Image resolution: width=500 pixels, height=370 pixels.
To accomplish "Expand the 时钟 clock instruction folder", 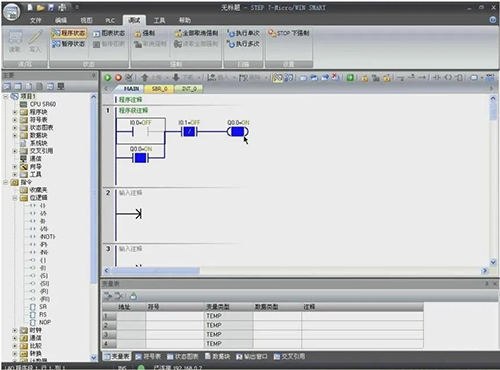I will pyautogui.click(x=15, y=330).
